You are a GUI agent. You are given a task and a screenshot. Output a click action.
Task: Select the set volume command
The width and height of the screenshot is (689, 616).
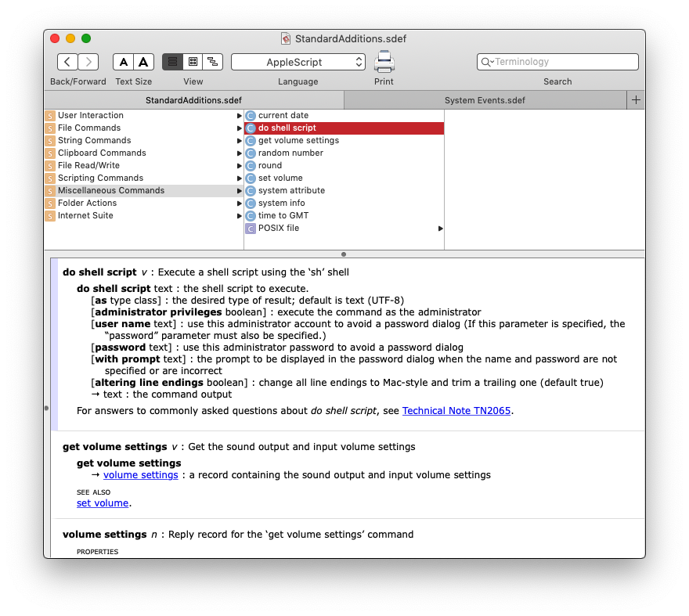click(x=344, y=178)
